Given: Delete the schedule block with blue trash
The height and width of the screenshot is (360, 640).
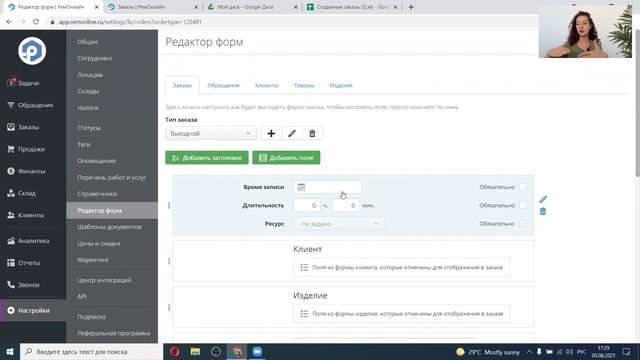Looking at the screenshot, I should coord(543,211).
